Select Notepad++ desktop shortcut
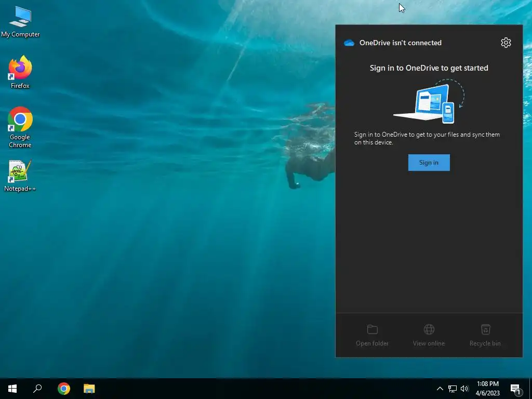This screenshot has height=399, width=532. point(20,176)
